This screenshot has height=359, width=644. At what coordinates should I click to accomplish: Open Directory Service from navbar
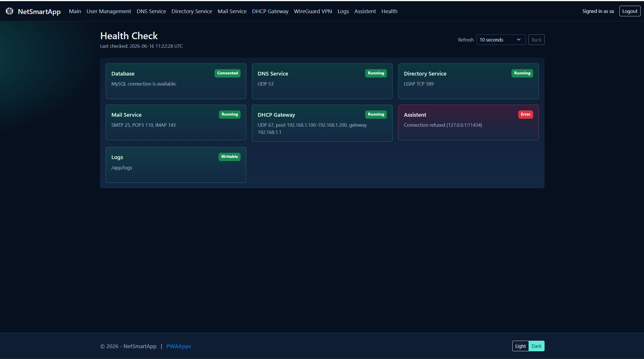tap(192, 11)
